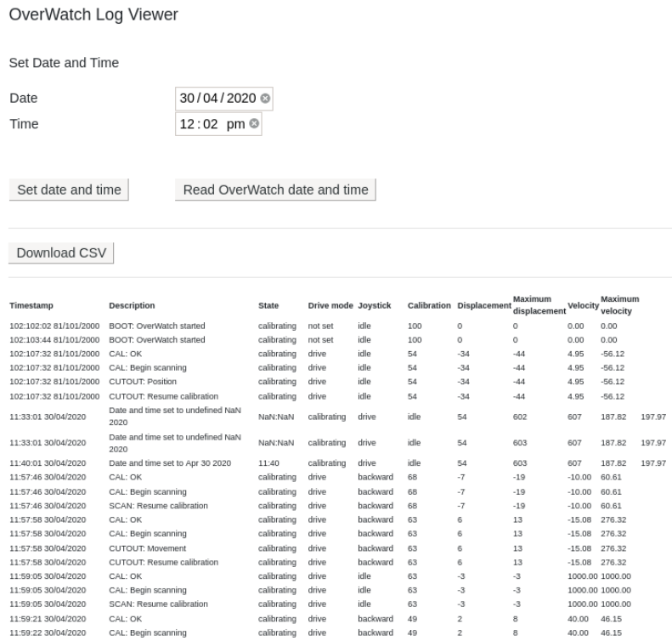Click timestamp 11:59:22 30/04/2020
Image resolution: width=672 pixels, height=641 pixels.
(x=48, y=632)
